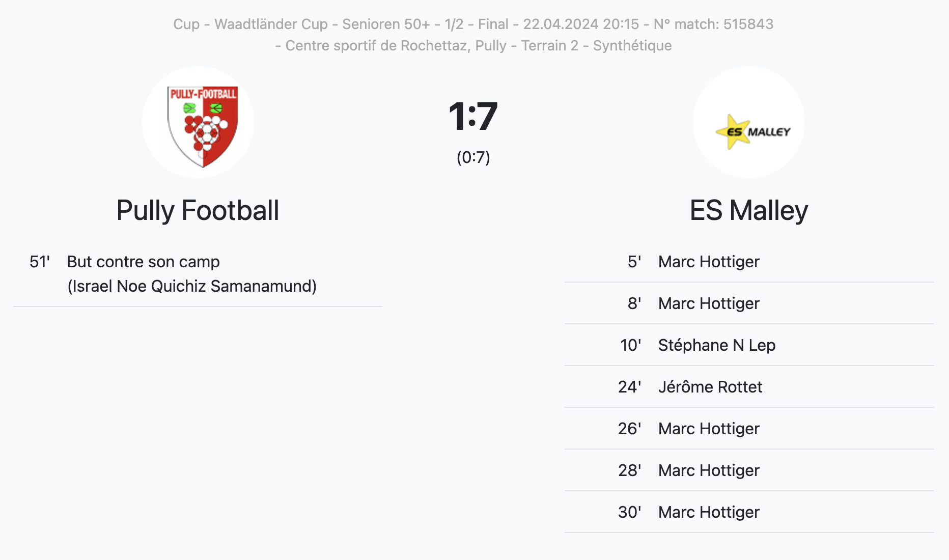Image resolution: width=949 pixels, height=560 pixels.
Task: Click the (0:7) halftime score
Action: [x=473, y=157]
